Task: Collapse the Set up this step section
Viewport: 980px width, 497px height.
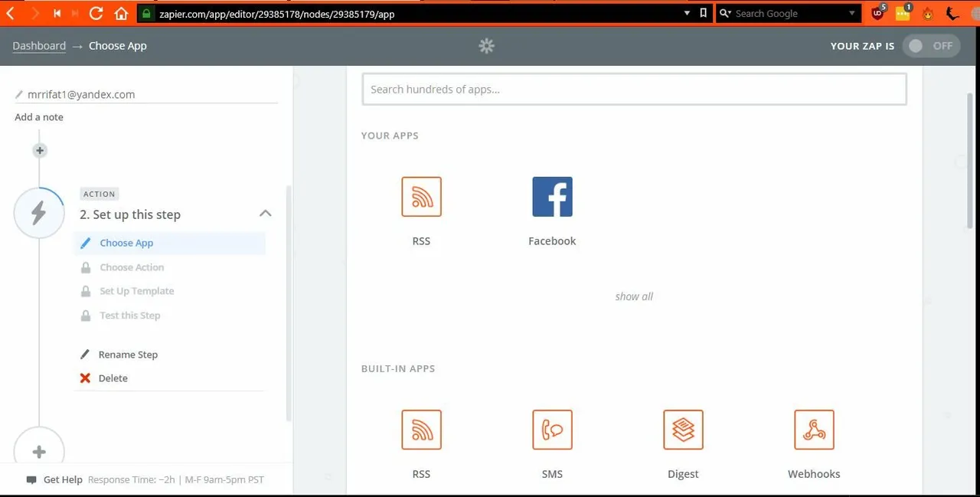Action: tap(265, 213)
